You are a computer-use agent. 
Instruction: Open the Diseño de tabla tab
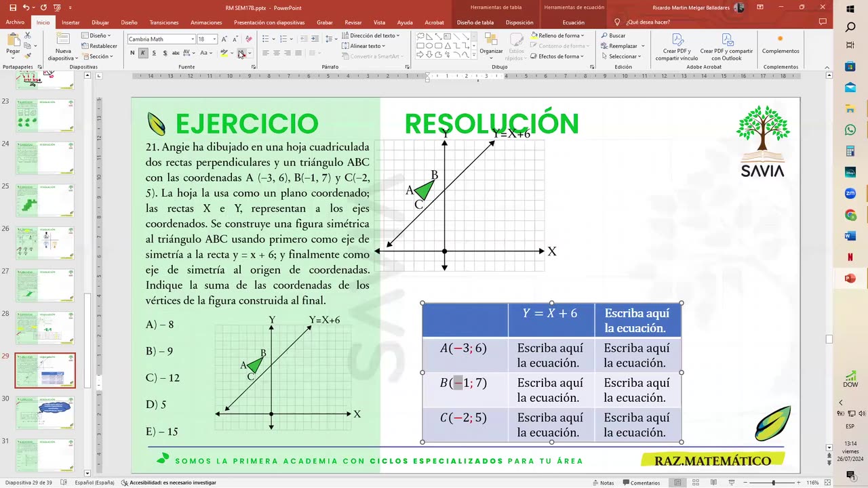click(x=475, y=22)
